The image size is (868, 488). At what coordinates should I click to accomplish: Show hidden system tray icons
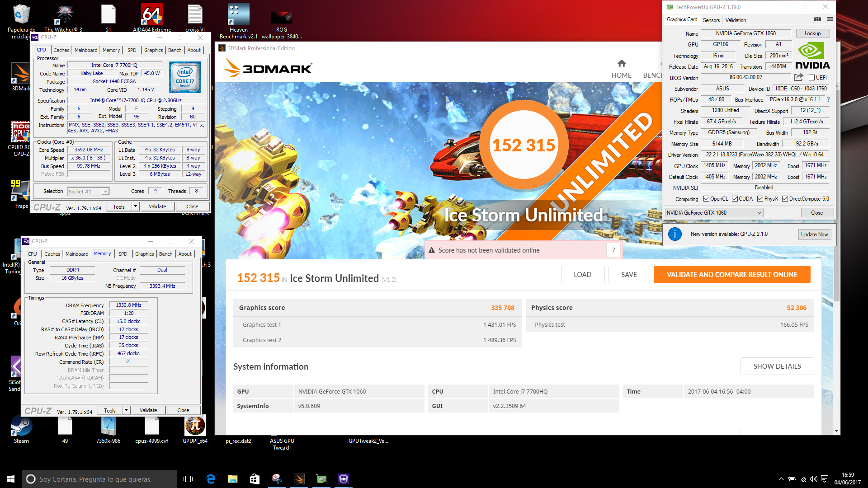pos(781,479)
